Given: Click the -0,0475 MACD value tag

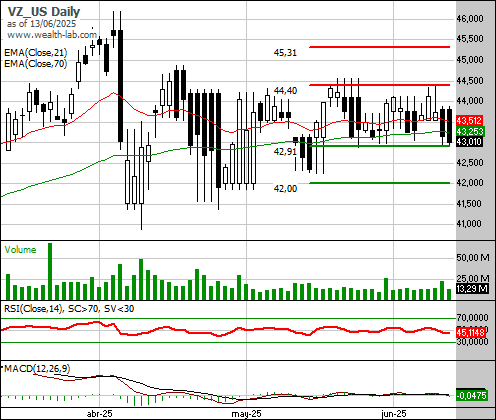Looking at the screenshot, I should 471,396.
